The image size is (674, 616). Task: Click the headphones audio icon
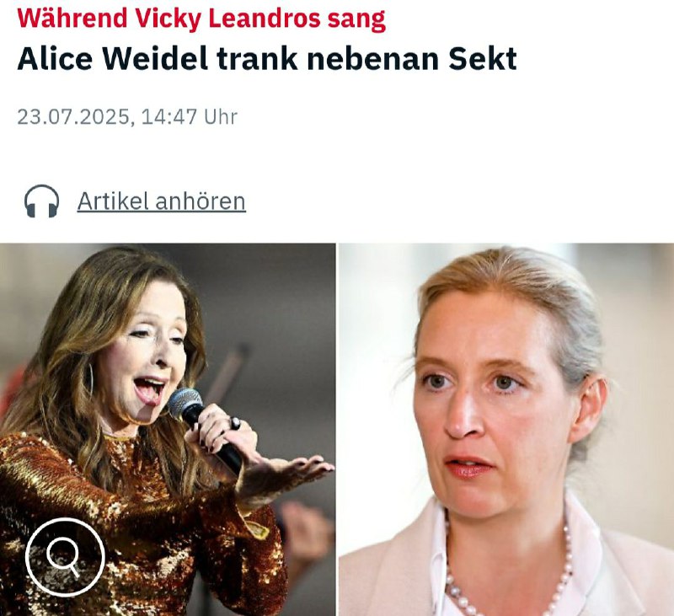41,201
